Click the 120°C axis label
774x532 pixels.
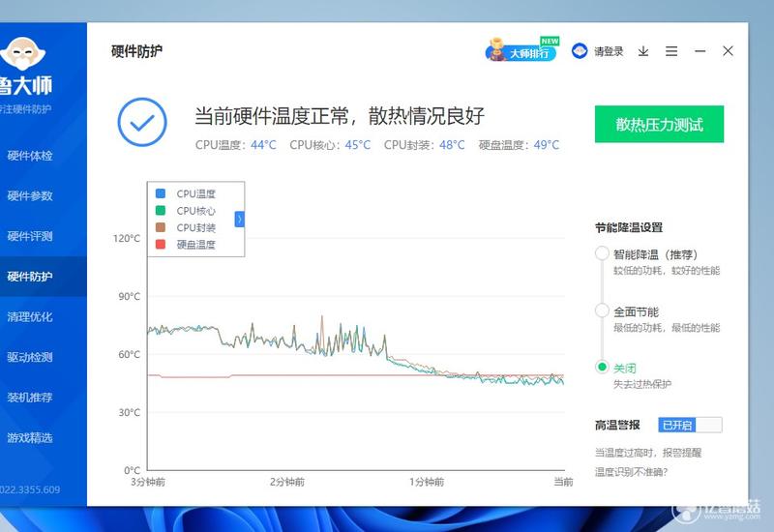tap(127, 238)
